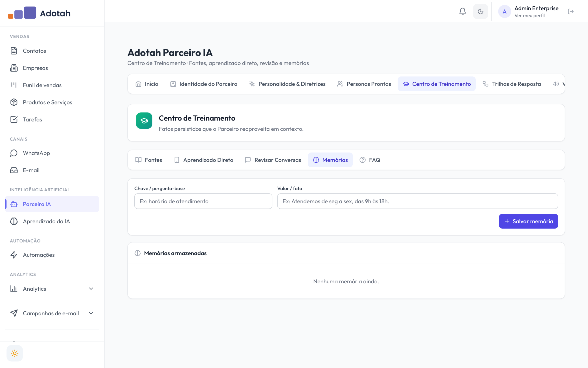Select Parceiro IA sidebar item
588x368 pixels.
tap(52, 204)
